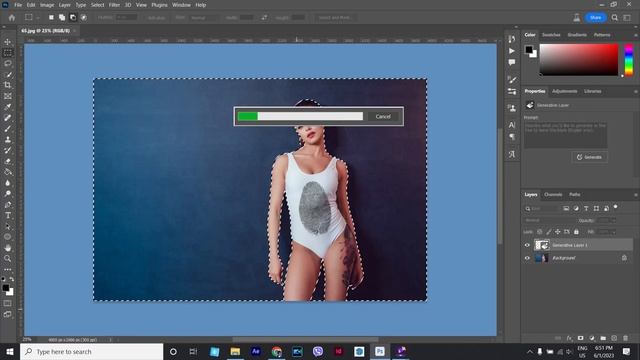The width and height of the screenshot is (640, 360).
Task: Select the Eyedropper tool
Action: [8, 107]
